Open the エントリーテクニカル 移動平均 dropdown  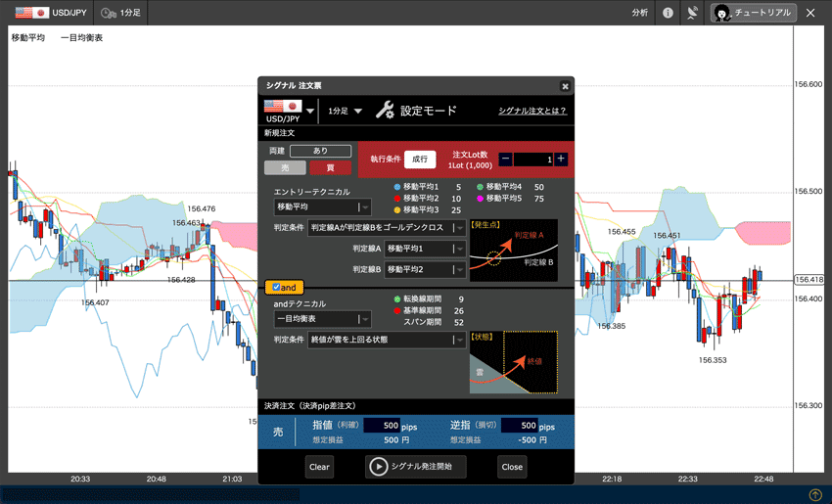322,207
